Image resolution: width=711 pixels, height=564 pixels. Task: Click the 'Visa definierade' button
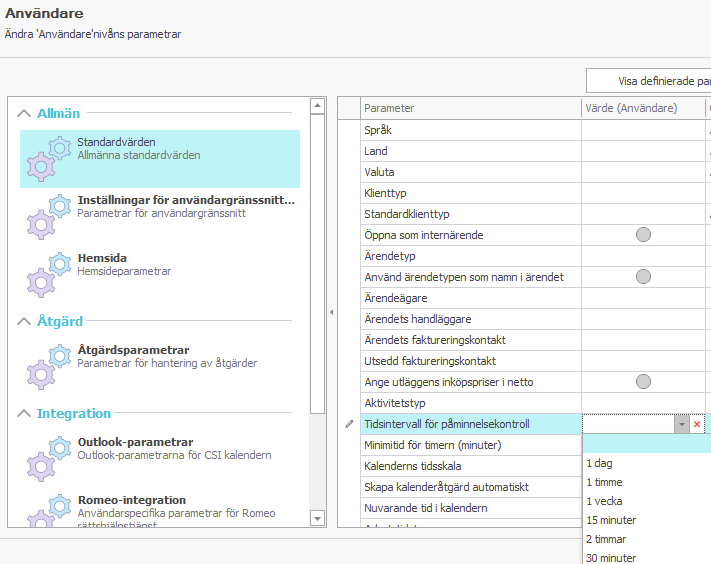coord(648,80)
